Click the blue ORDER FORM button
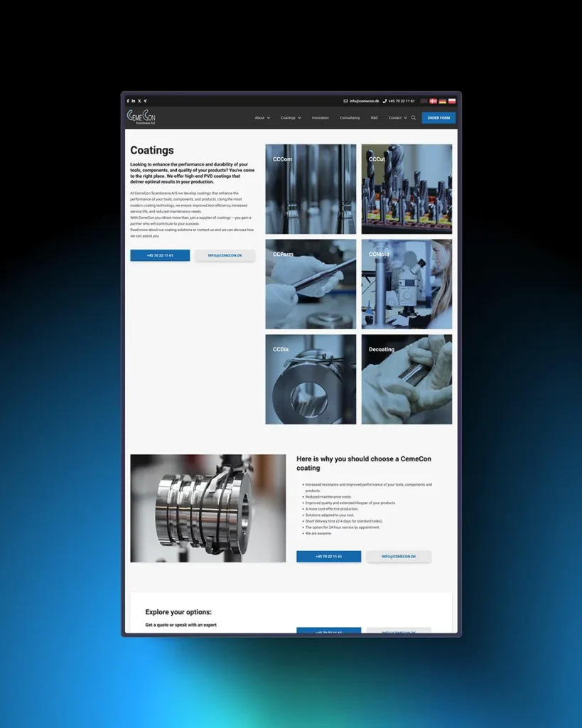 click(438, 118)
